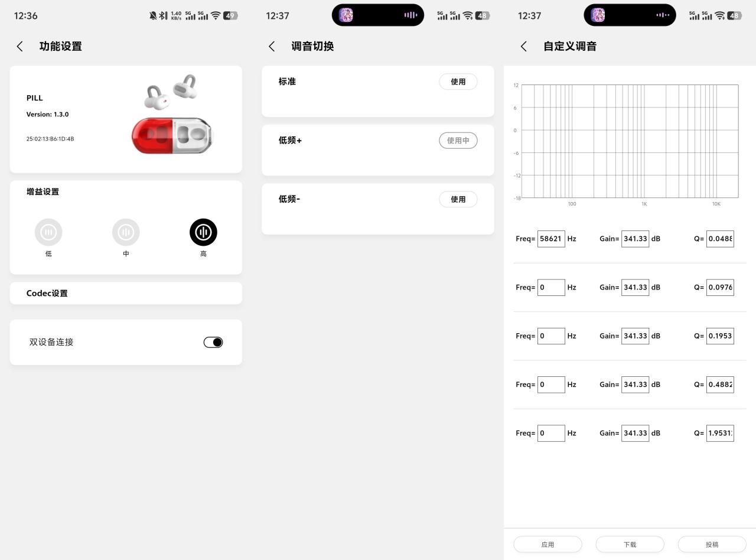
Task: Edit Q field showing 0.0976
Action: [720, 287]
